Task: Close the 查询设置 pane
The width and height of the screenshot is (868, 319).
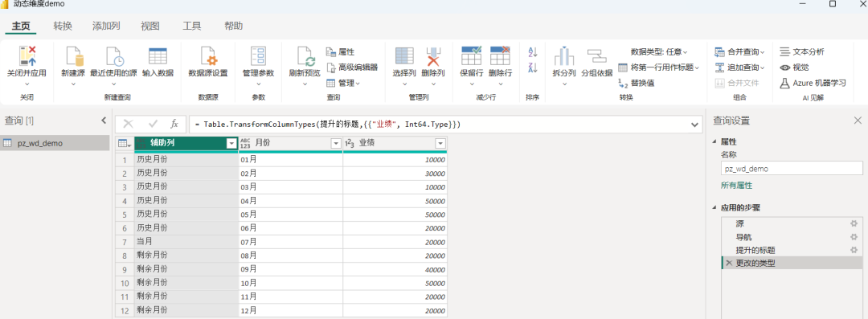Action: click(858, 121)
